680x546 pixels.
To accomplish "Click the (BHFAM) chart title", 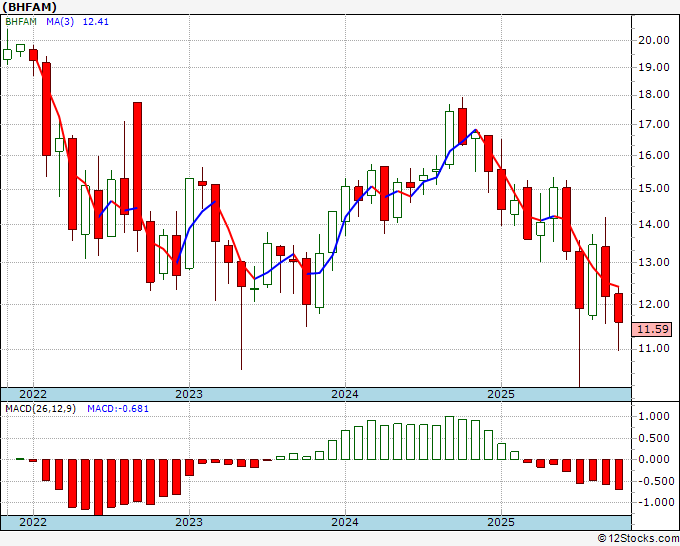I will [29, 7].
